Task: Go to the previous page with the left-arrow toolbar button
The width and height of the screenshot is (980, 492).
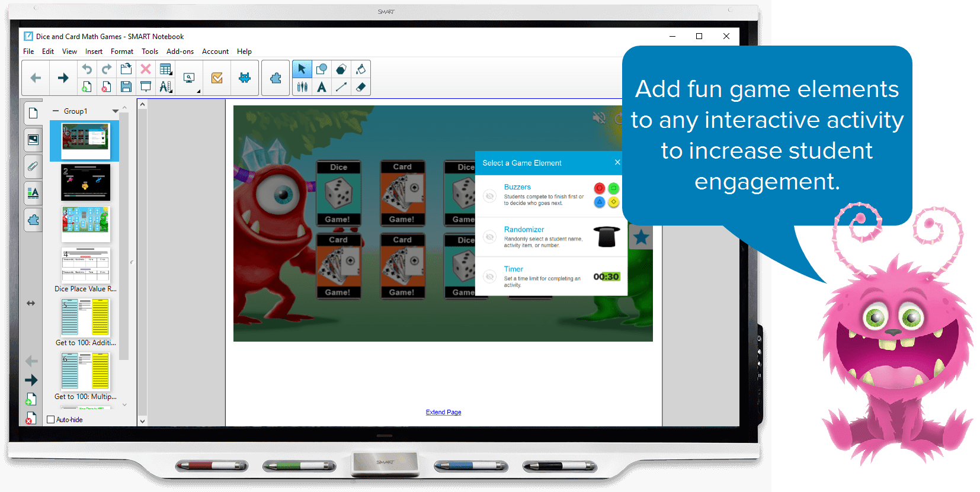Action: (x=36, y=78)
